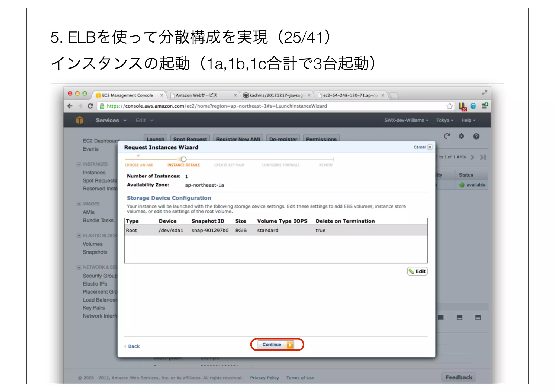
Task: Open settings gear icon in EC2 console
Action: pyautogui.click(x=461, y=136)
